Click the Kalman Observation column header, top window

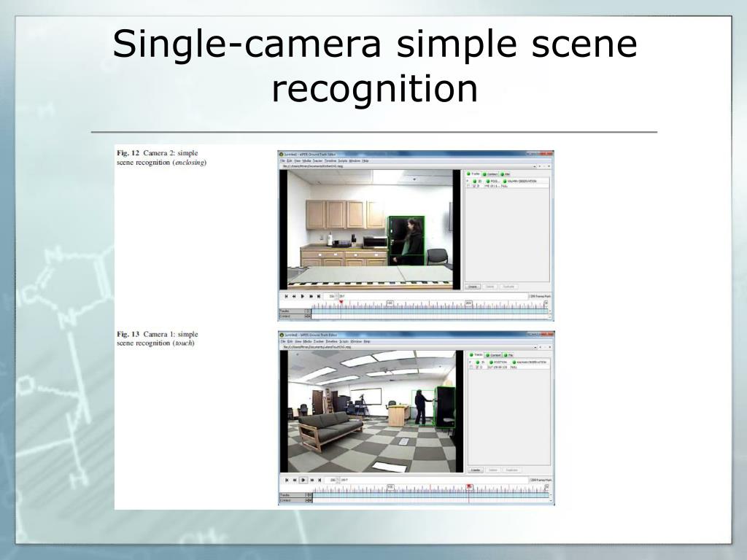pyautogui.click(x=520, y=182)
